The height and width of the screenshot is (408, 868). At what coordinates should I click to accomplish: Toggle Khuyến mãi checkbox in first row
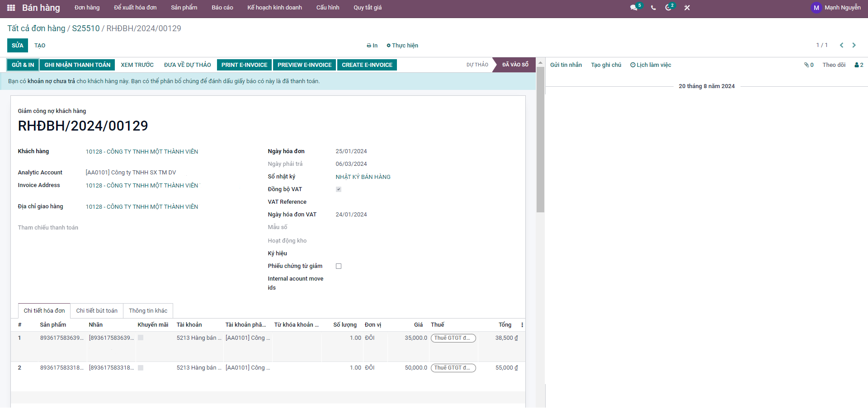141,338
